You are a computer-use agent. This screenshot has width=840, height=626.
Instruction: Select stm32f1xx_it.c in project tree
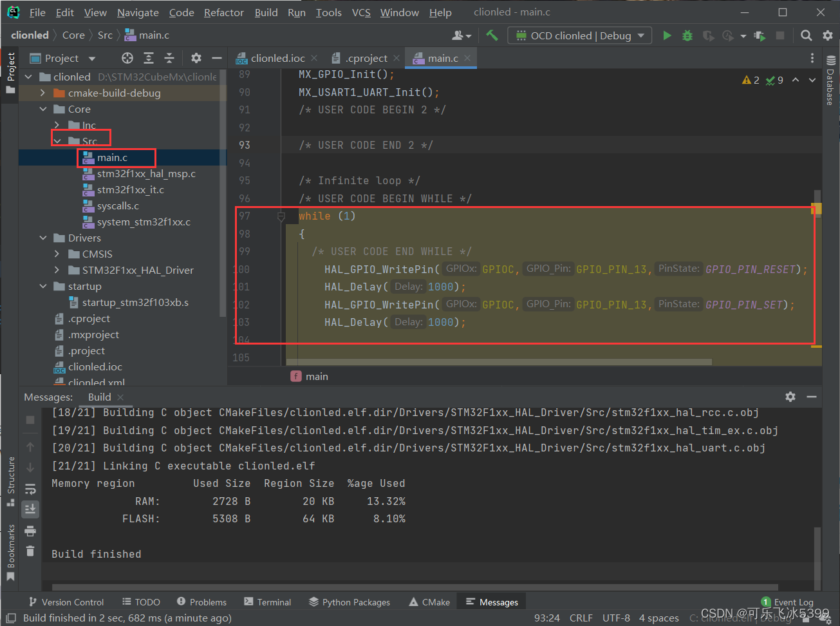(x=131, y=189)
